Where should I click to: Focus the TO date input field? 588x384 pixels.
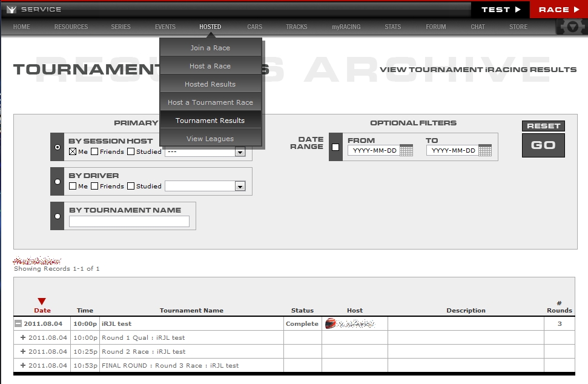click(x=452, y=150)
